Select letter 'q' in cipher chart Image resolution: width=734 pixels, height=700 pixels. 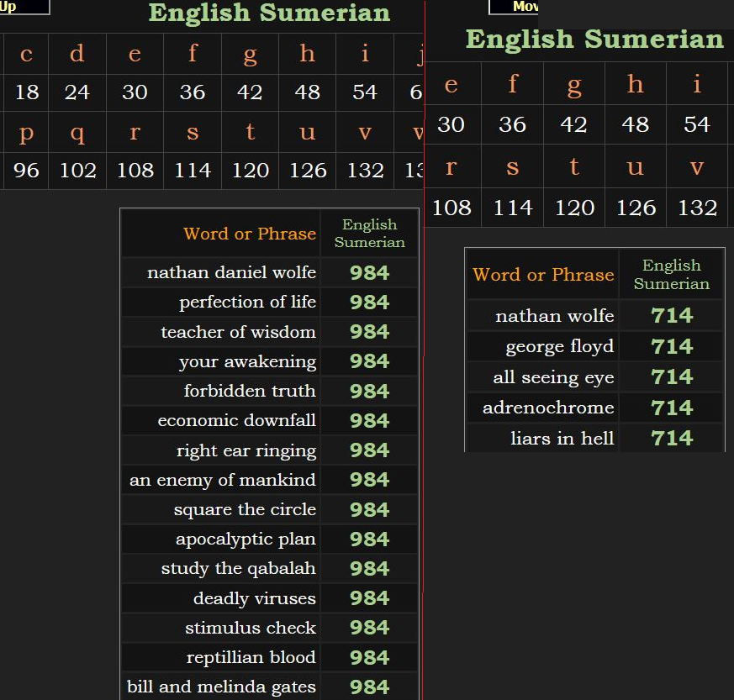coord(77,134)
